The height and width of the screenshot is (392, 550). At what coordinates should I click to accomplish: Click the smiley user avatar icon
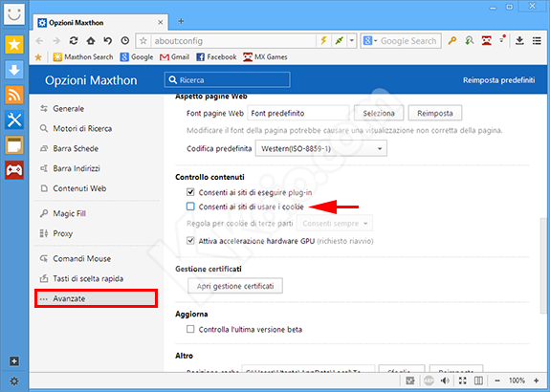coord(14,14)
